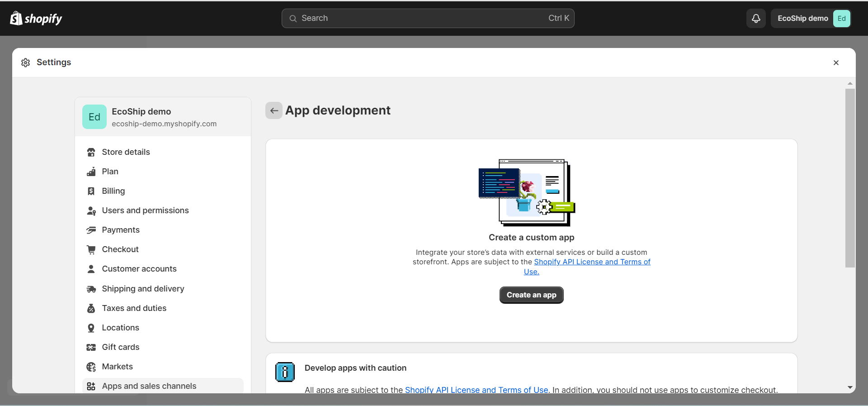Click the Shipping and delivery truck icon

click(91, 289)
